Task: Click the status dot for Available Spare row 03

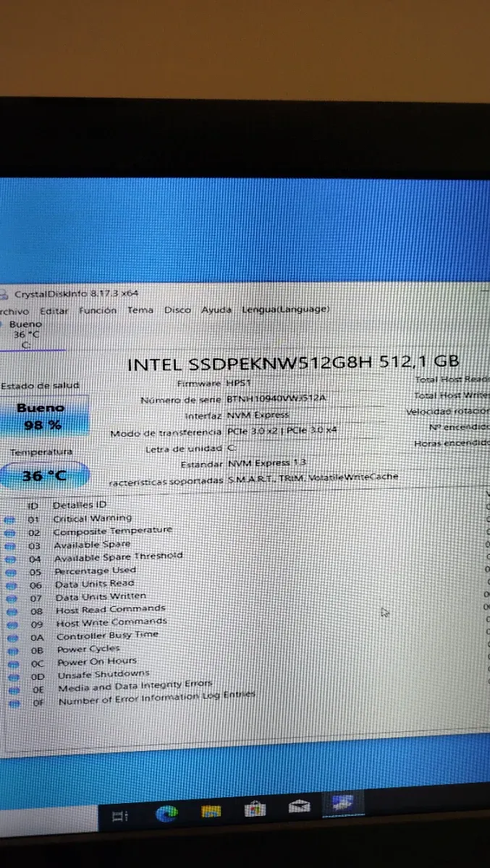Action: (x=9, y=545)
